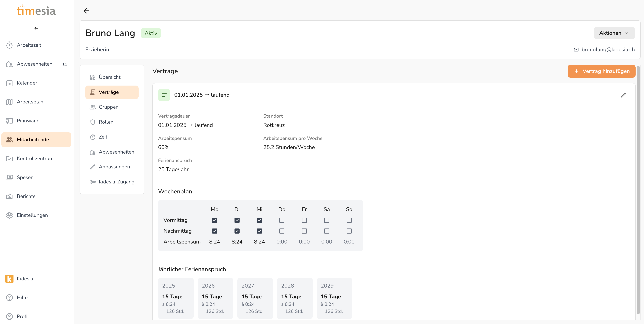Open the Aktionen dropdown

614,33
